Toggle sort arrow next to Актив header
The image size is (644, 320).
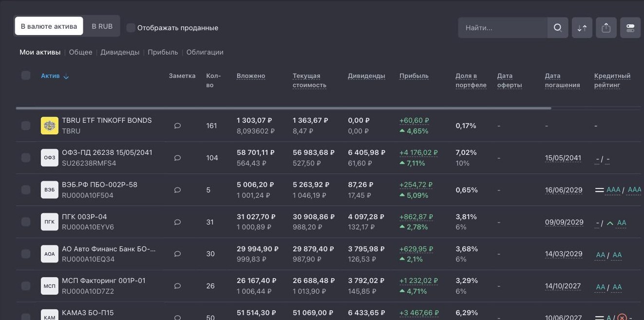(x=66, y=76)
